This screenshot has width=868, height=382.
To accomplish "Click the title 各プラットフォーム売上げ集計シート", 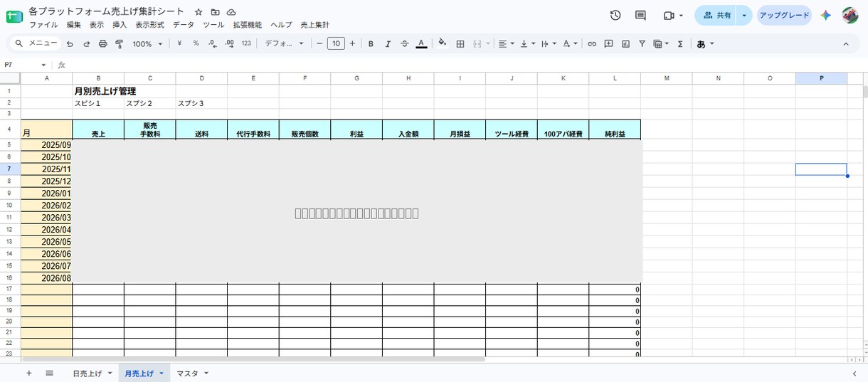I will [107, 12].
